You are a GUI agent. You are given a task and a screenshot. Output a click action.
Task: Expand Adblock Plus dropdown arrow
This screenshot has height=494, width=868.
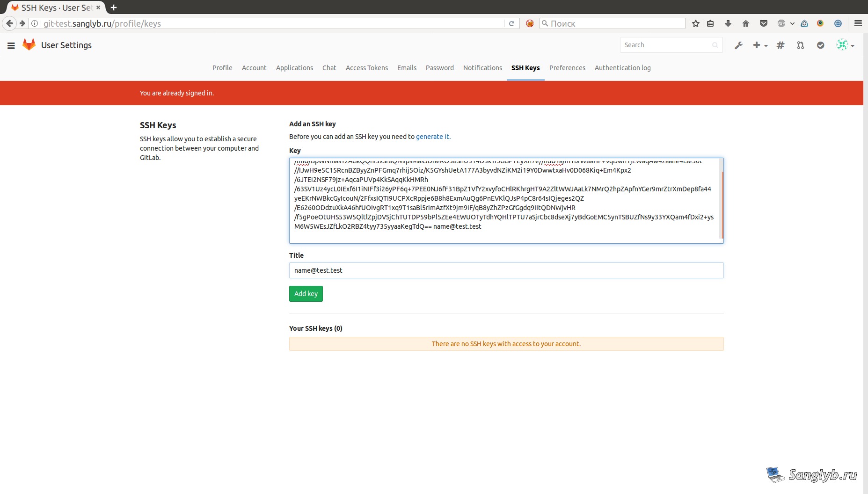(x=792, y=23)
